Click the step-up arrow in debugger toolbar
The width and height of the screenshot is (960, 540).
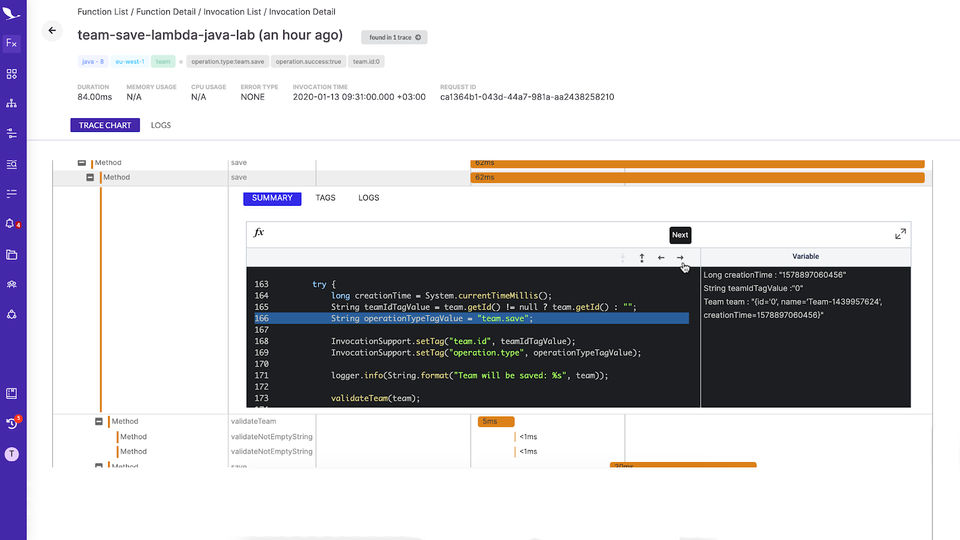(642, 258)
